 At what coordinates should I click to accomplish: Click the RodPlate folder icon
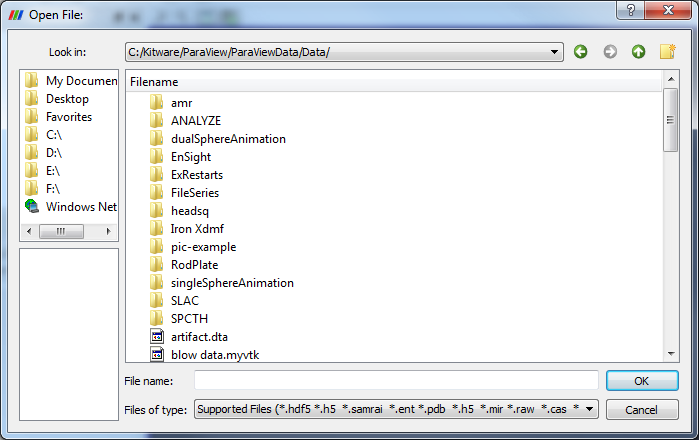point(156,264)
